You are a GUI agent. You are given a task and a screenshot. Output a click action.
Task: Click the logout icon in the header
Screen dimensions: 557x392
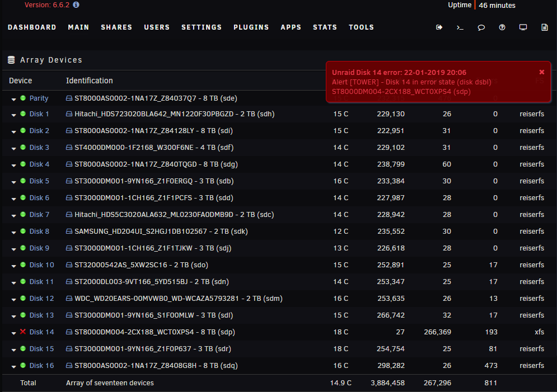pyautogui.click(x=439, y=27)
